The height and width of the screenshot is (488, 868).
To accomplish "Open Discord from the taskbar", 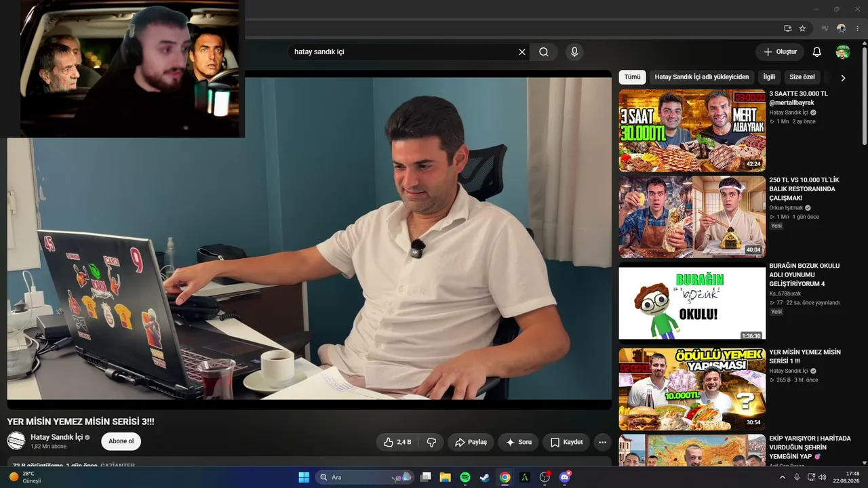I will pyautogui.click(x=565, y=477).
